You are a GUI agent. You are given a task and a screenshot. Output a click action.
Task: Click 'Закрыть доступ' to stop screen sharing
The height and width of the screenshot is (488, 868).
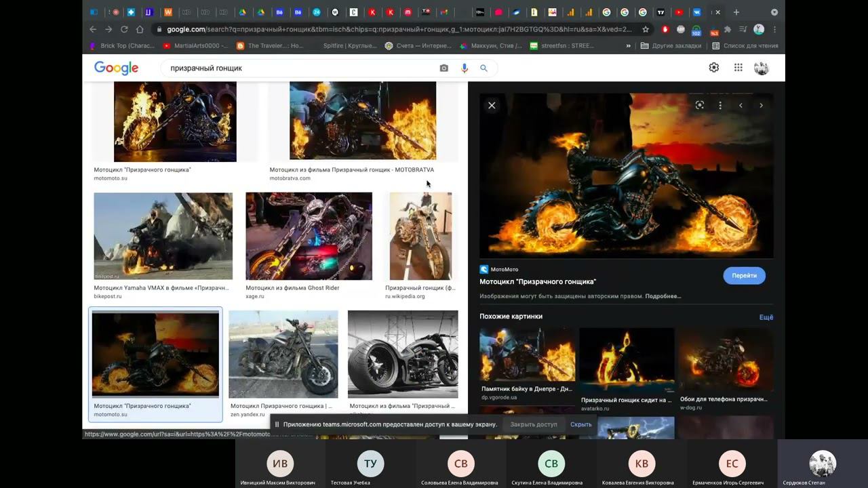pyautogui.click(x=534, y=424)
